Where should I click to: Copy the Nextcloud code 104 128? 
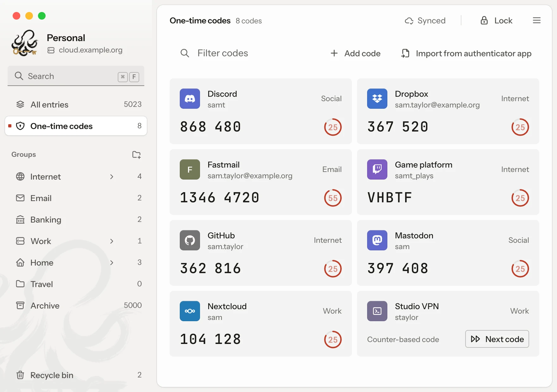210,340
